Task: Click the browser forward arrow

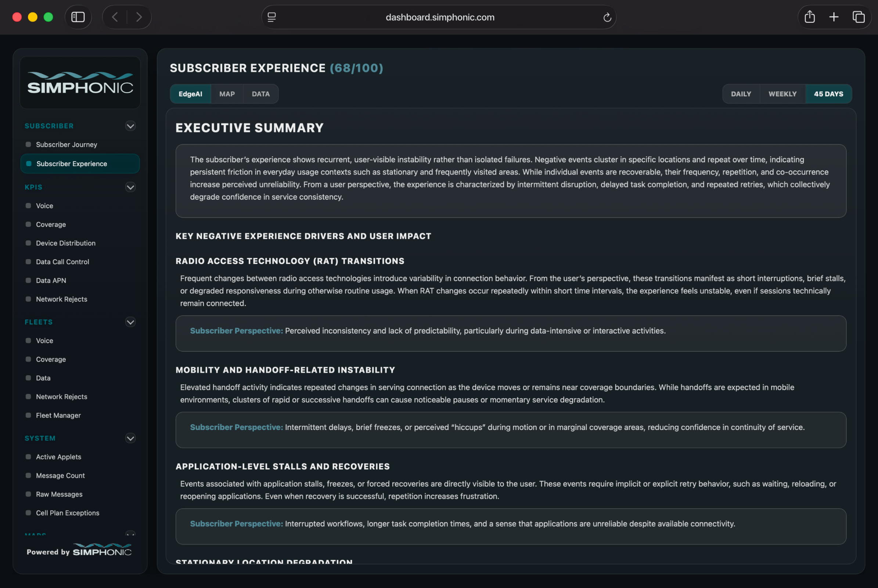Action: pos(139,17)
